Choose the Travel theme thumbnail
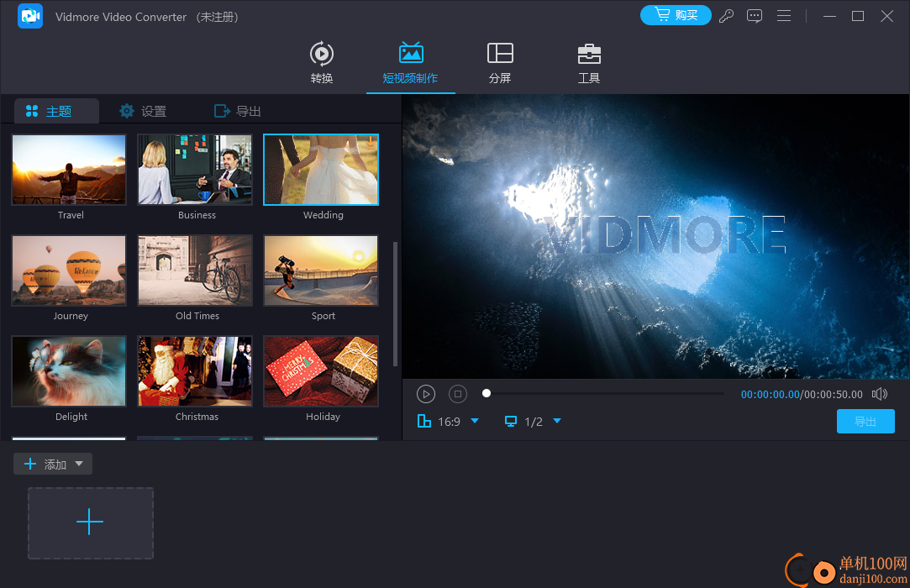This screenshot has height=588, width=910. 69,170
